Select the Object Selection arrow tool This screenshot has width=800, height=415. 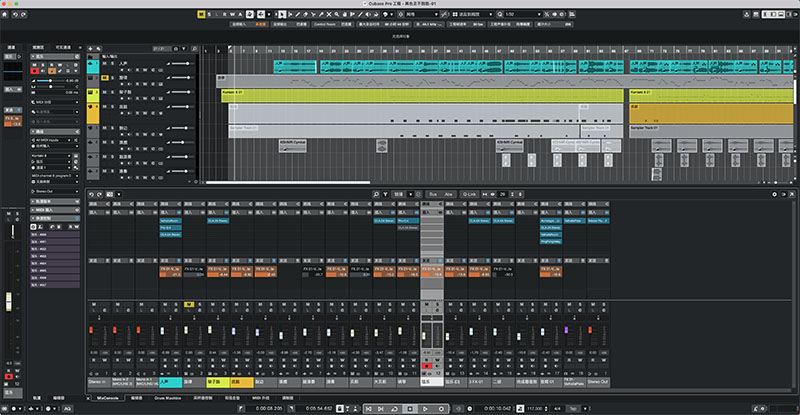[x=282, y=14]
